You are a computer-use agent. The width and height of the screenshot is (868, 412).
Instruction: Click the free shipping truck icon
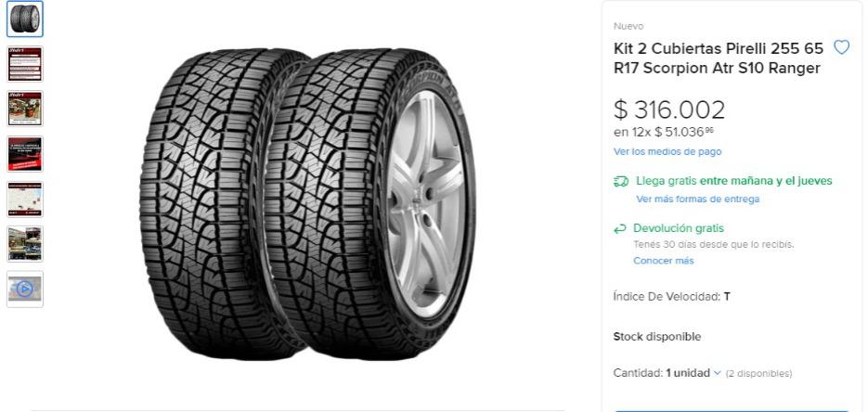click(621, 181)
